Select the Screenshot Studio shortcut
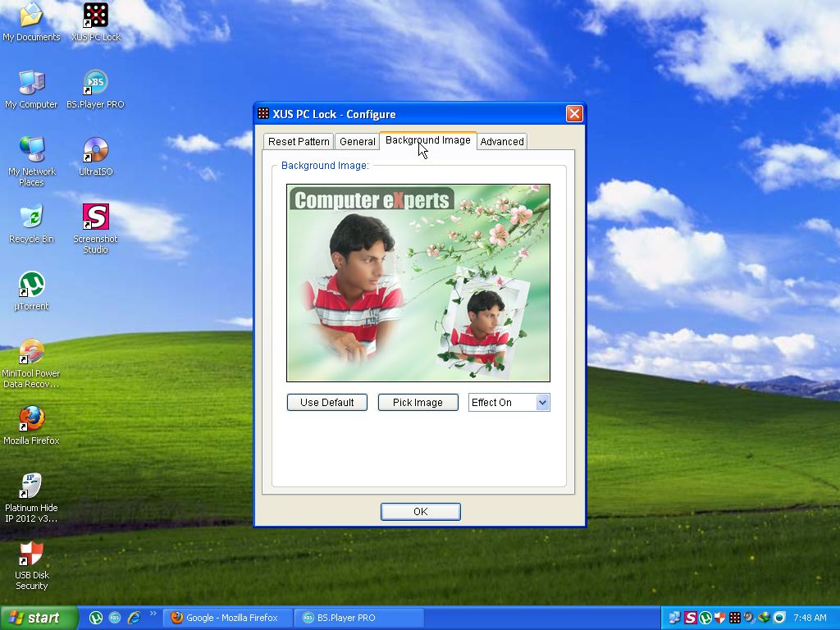840x630 pixels. coord(95,229)
